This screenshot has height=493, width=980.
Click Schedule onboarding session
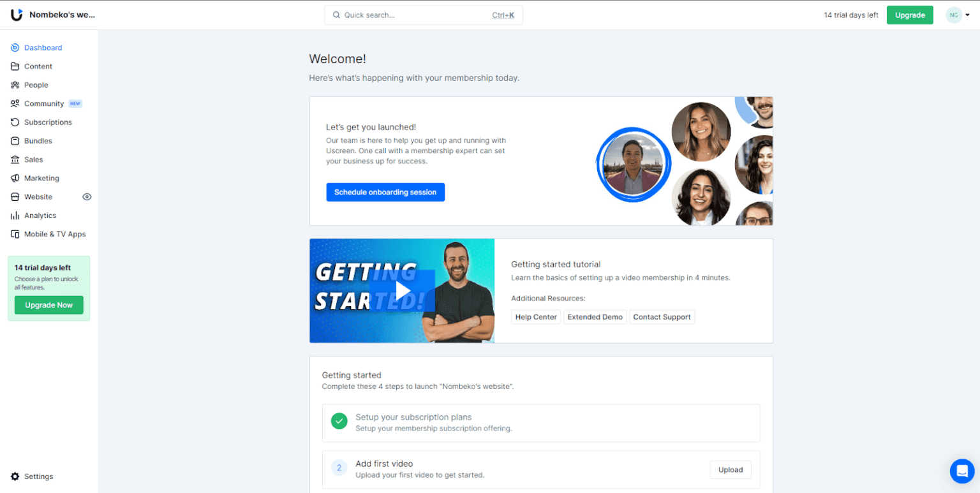pyautogui.click(x=385, y=192)
